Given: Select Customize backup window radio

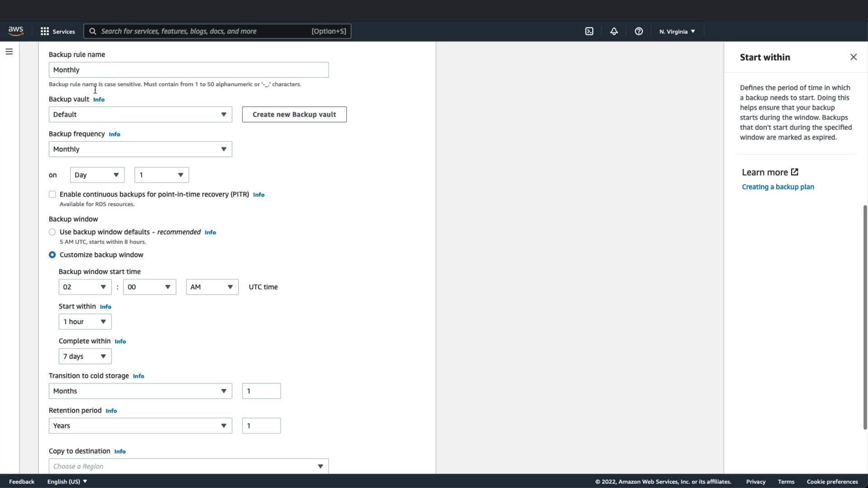Looking at the screenshot, I should 52,255.
